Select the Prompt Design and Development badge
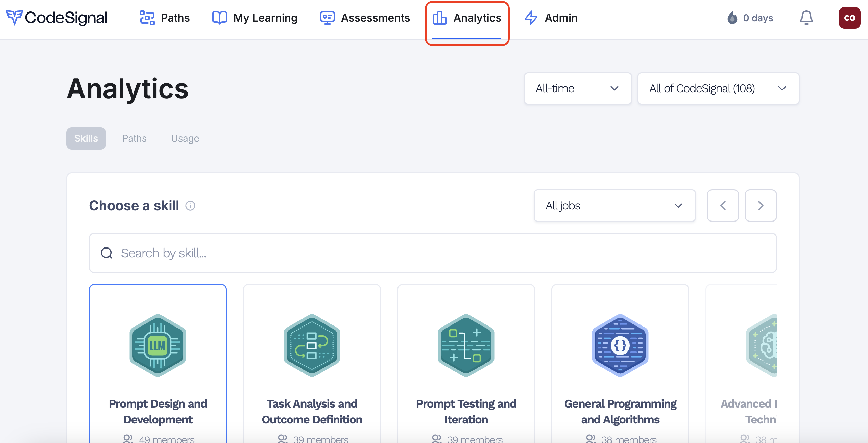This screenshot has height=443, width=868. click(158, 345)
